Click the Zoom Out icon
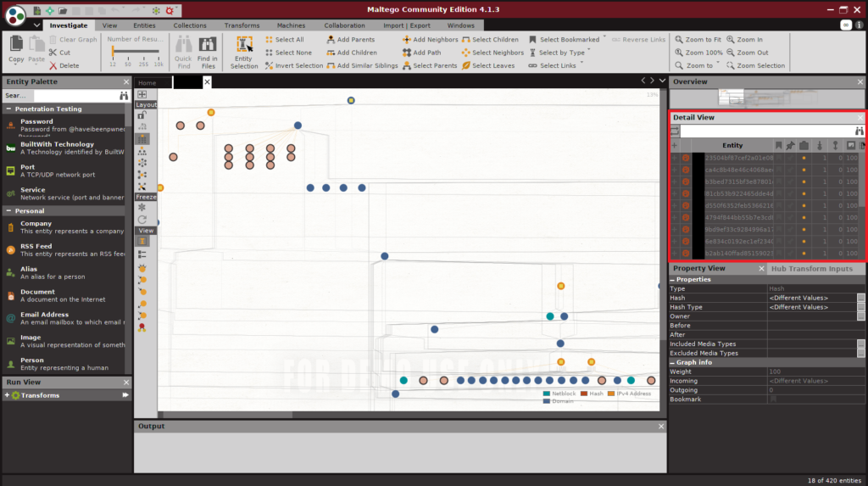The image size is (868, 486). [x=730, y=53]
